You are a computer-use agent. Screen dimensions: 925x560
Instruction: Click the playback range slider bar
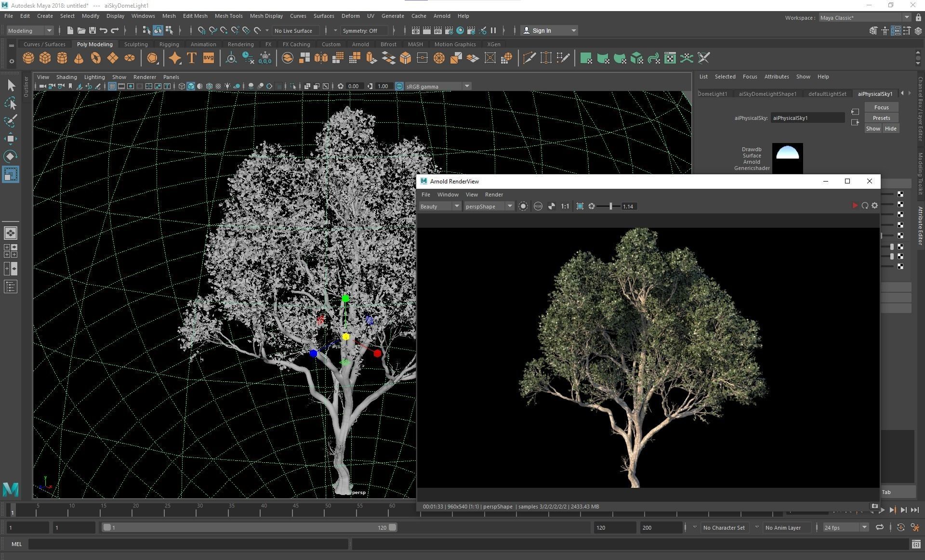coord(250,527)
